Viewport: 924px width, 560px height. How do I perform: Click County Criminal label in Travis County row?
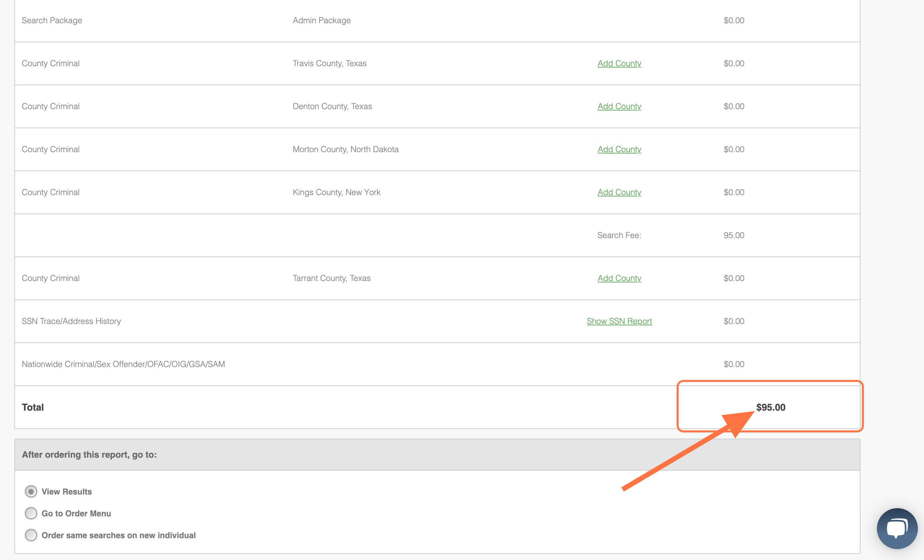(50, 63)
